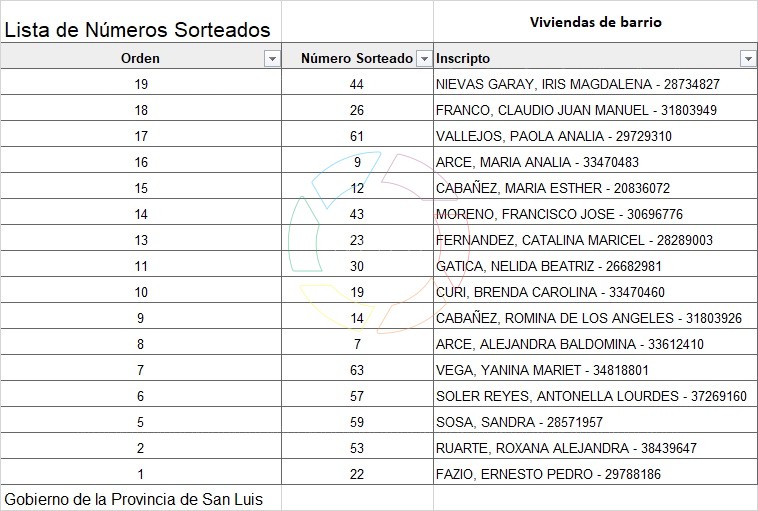Select the Orden header cell
Viewport: 758px width, 511px height.
[x=140, y=59]
